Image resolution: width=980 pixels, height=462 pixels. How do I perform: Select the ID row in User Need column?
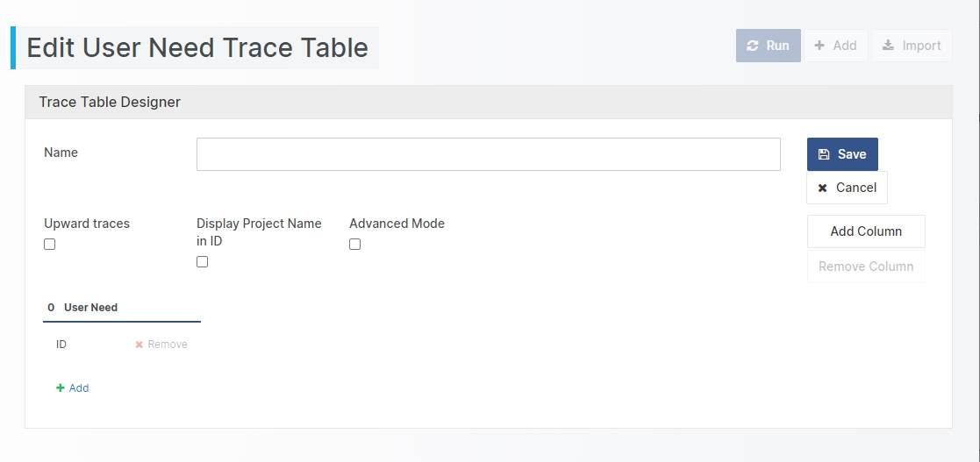pyautogui.click(x=61, y=345)
